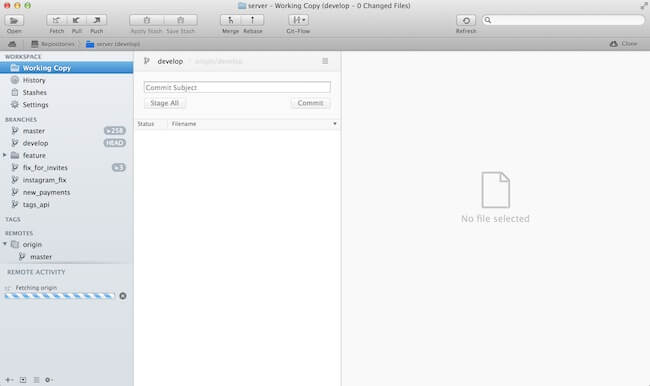Select the master local branch
This screenshot has height=386, width=650.
tap(66, 131)
